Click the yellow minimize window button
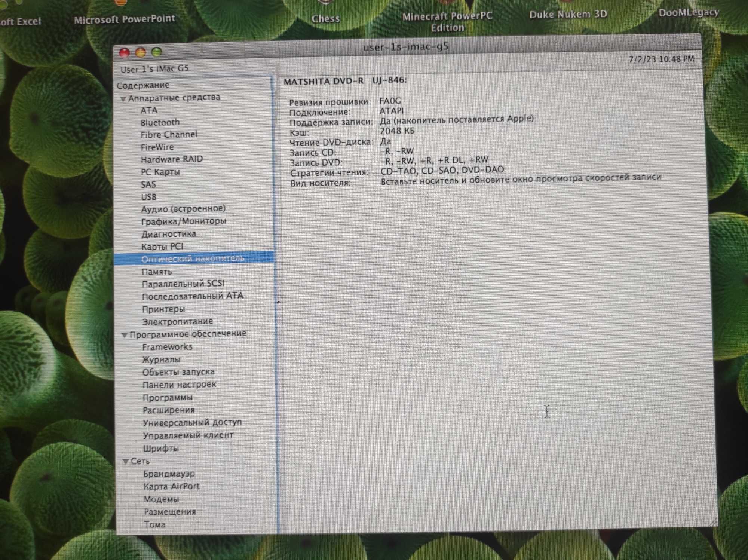748x560 pixels. point(140,52)
